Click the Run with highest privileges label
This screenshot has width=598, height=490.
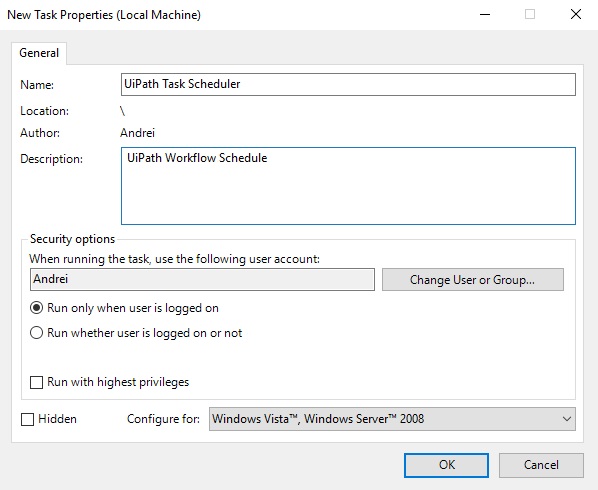(118, 382)
